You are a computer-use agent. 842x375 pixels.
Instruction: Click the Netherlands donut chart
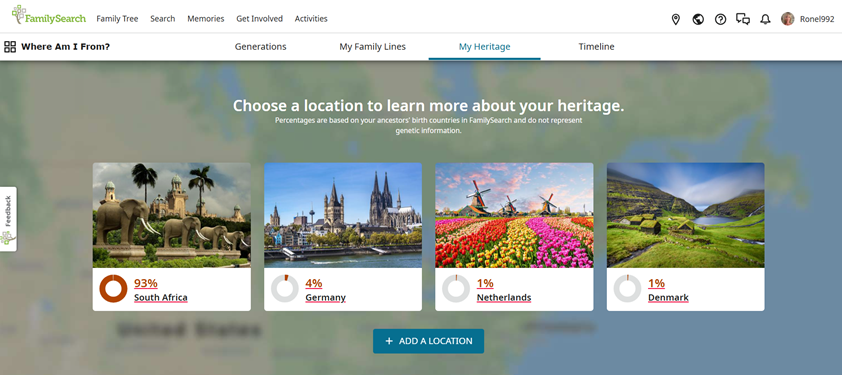tap(456, 289)
